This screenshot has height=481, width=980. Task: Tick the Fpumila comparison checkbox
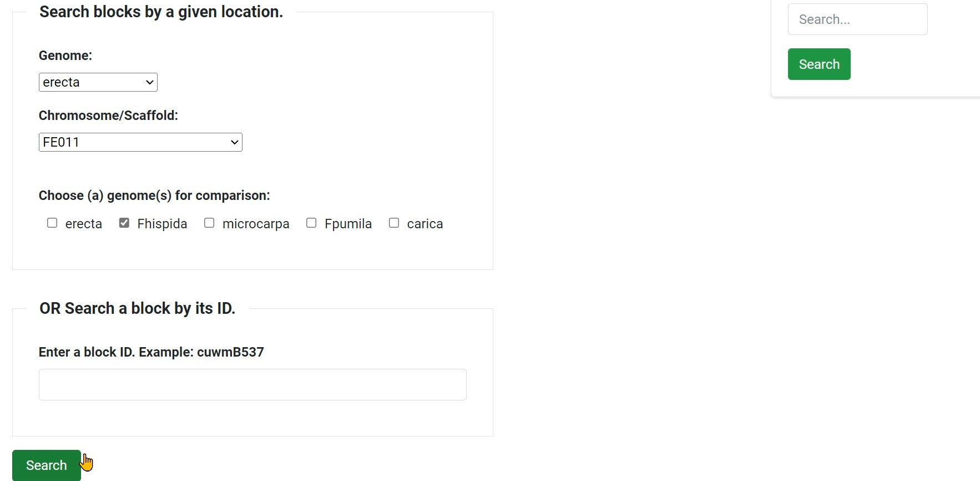pyautogui.click(x=311, y=223)
